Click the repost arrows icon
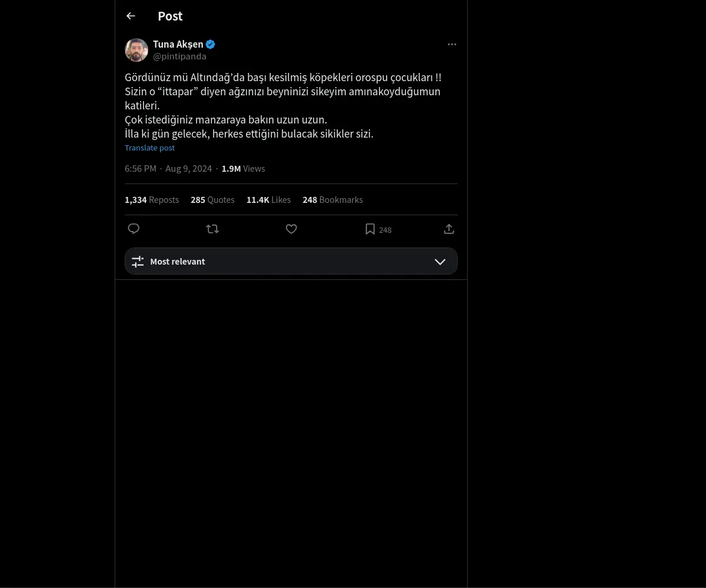 [x=212, y=229]
